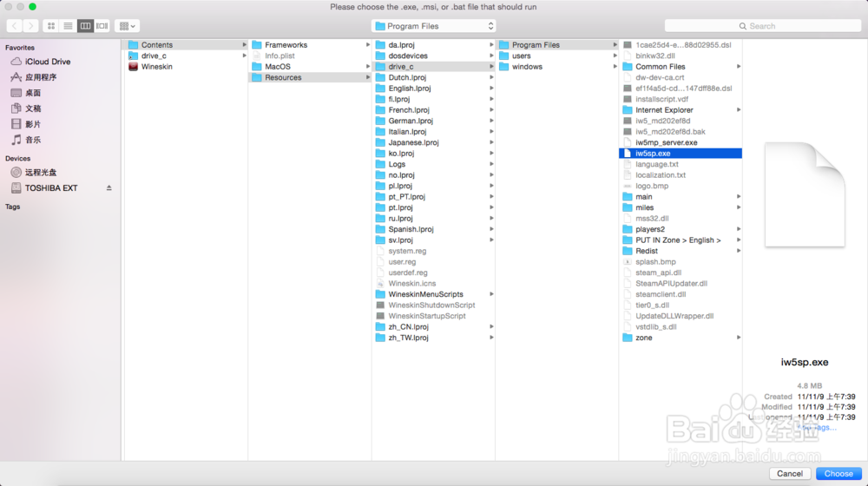Expand the Common Files folder arrow
The image size is (868, 486).
point(739,67)
